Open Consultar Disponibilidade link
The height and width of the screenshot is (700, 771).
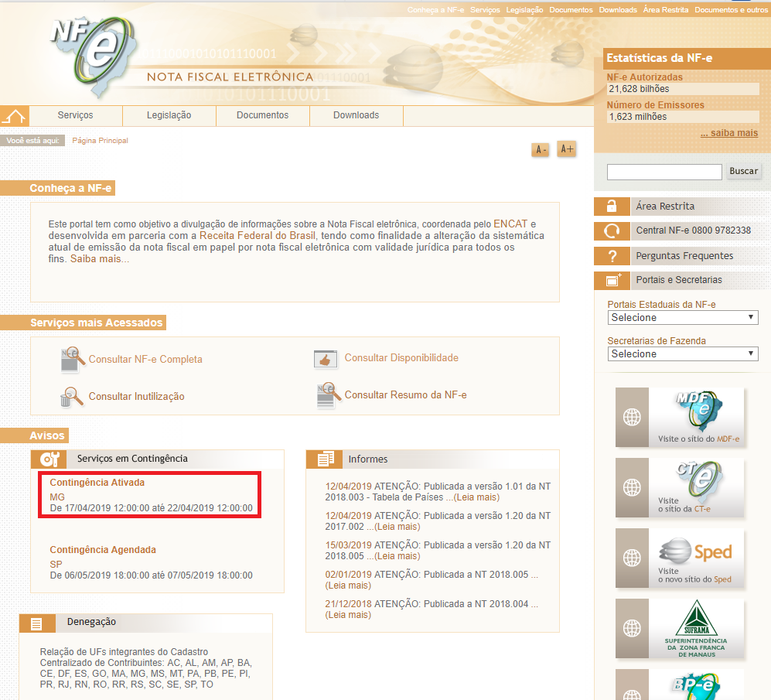pyautogui.click(x=401, y=357)
